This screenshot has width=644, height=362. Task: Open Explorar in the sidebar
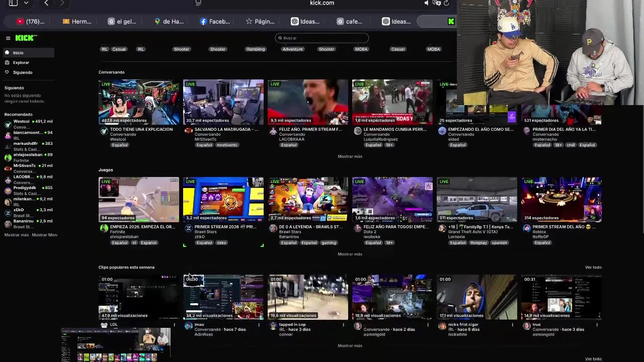coord(28,62)
